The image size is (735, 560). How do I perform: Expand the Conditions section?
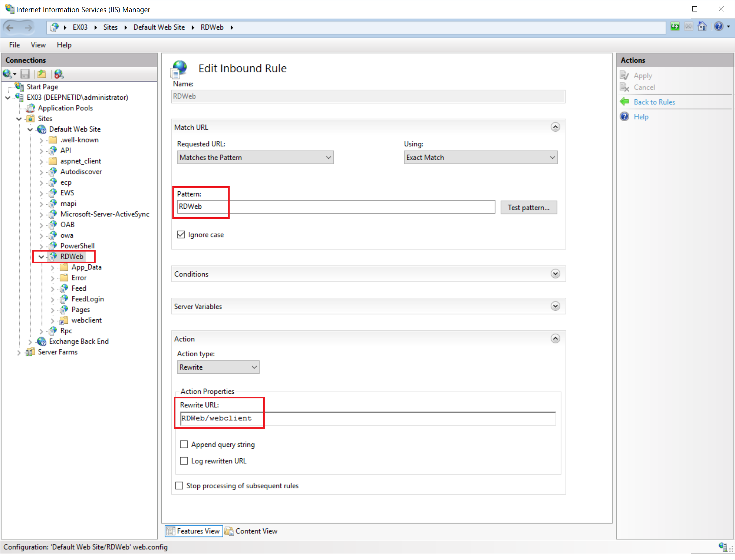pyautogui.click(x=555, y=274)
